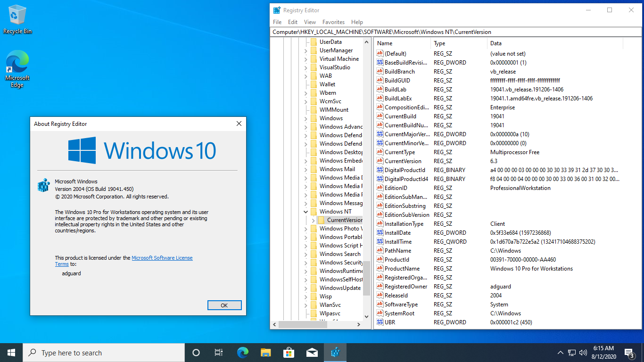
Task: Expand the WAB tree node
Action: (305, 76)
